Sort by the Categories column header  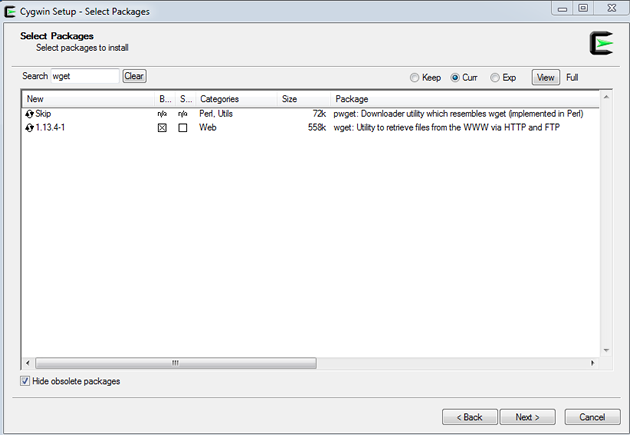pos(237,99)
